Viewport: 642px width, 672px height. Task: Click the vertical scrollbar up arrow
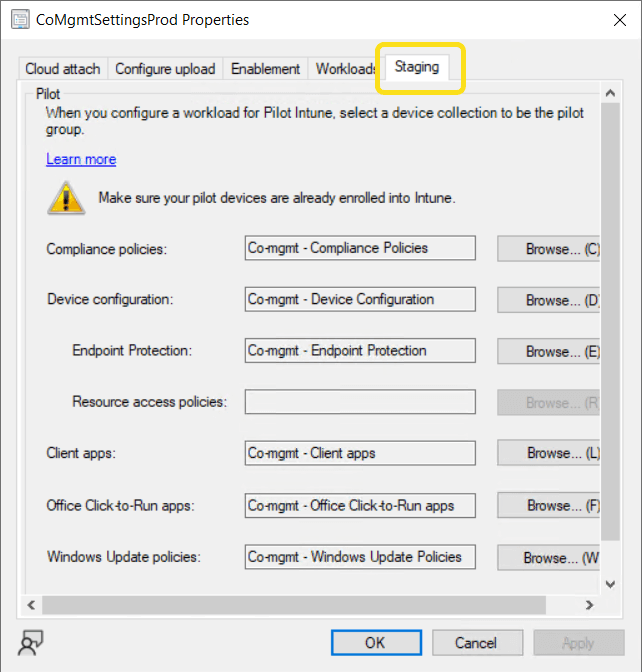click(x=610, y=93)
